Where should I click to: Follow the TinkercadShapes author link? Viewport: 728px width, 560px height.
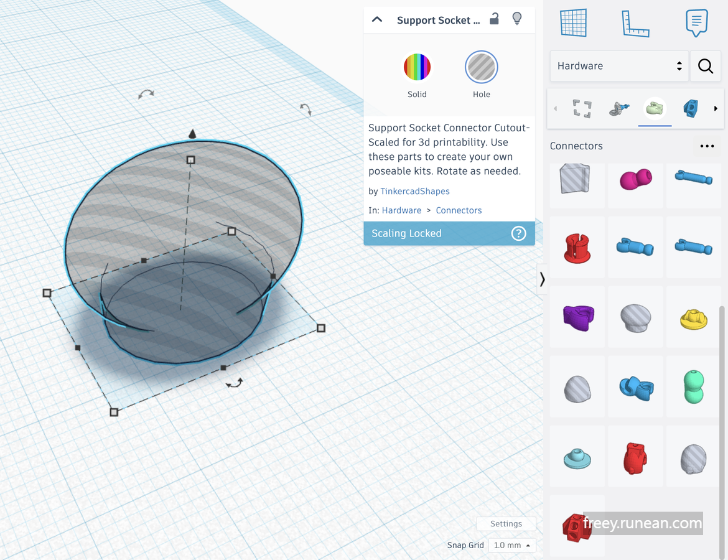coord(414,191)
